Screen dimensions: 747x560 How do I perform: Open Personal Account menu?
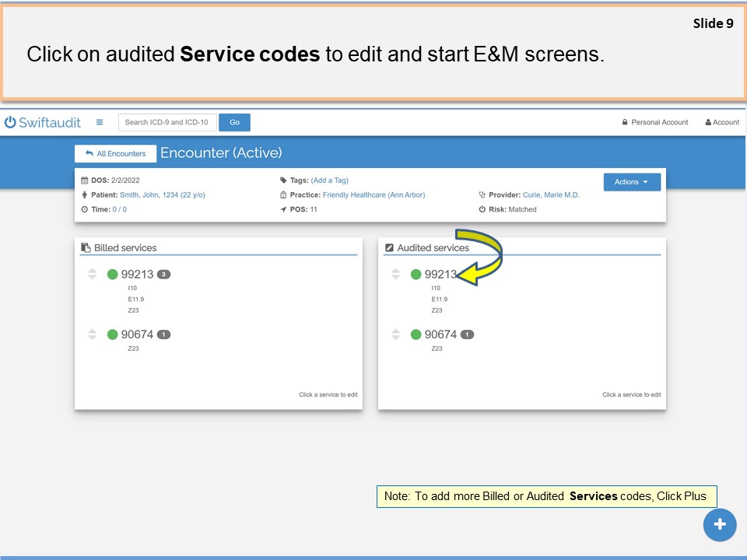point(655,122)
